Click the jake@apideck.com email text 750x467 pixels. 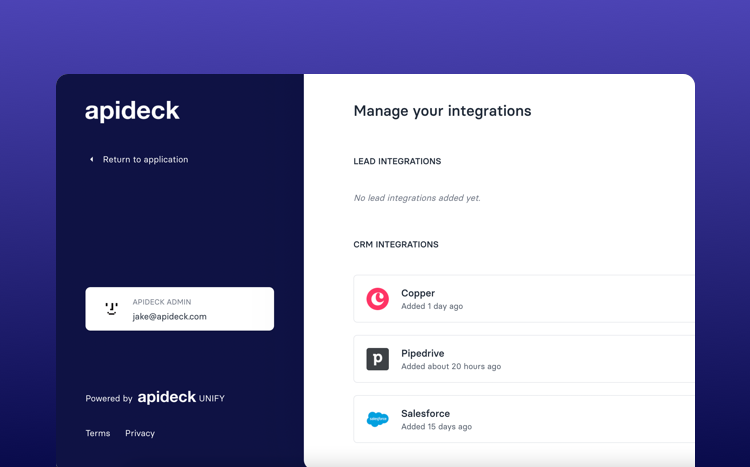pyautogui.click(x=169, y=316)
